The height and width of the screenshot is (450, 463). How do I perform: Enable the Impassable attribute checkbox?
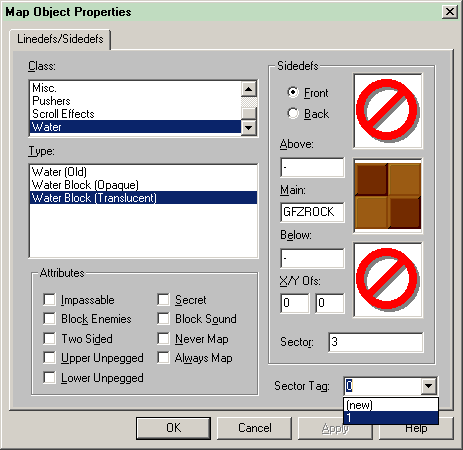pyautogui.click(x=49, y=299)
